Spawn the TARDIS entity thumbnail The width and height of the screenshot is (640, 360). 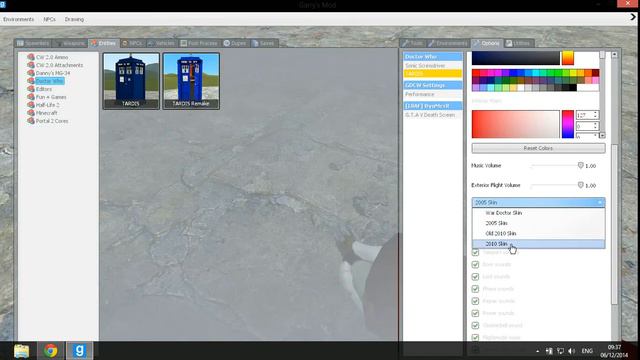tap(131, 81)
